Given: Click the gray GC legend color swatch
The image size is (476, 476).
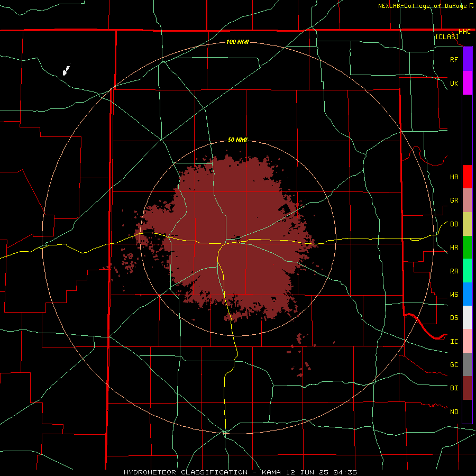Looking at the screenshot, I should (x=467, y=364).
